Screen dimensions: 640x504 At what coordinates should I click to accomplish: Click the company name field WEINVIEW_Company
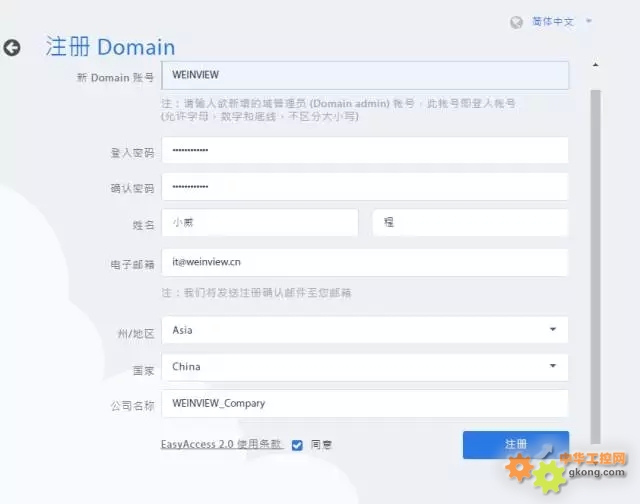[x=365, y=403]
